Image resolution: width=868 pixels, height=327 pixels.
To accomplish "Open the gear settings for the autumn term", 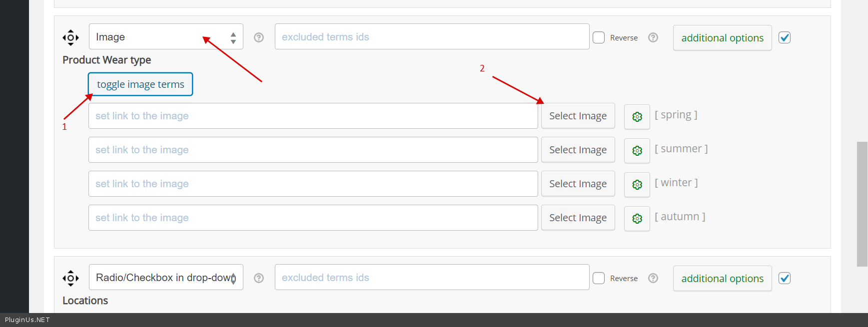I will pos(637,219).
